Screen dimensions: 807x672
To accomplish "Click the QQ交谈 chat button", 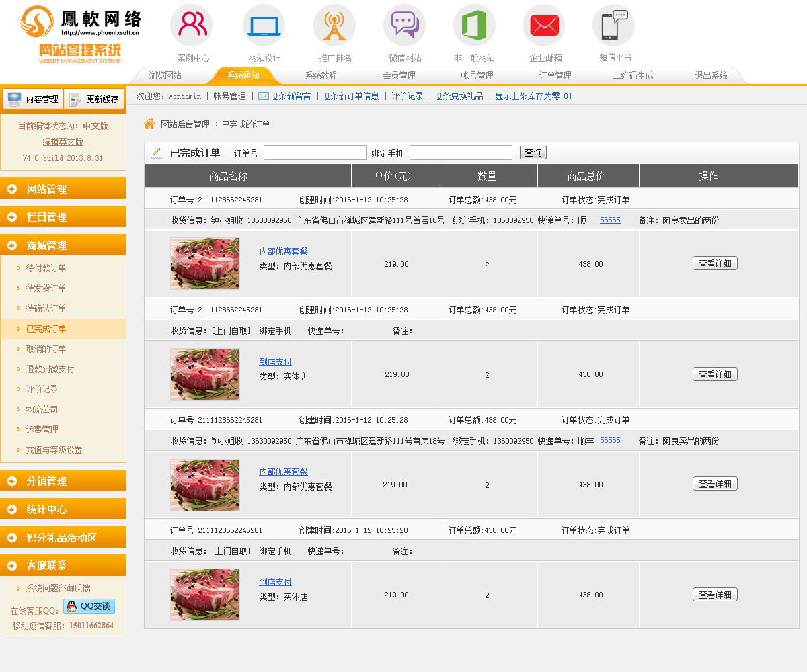I will click(89, 606).
